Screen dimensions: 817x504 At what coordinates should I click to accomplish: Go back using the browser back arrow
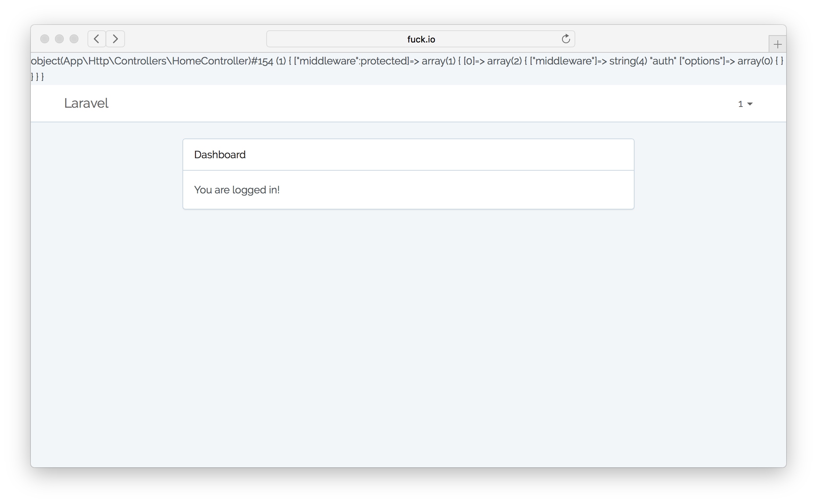pyautogui.click(x=97, y=39)
